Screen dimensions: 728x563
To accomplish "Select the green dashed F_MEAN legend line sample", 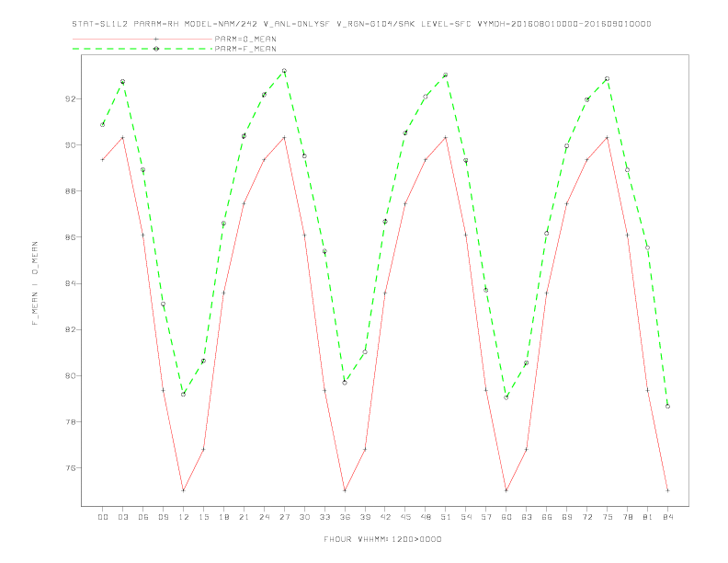I will 142,49.
